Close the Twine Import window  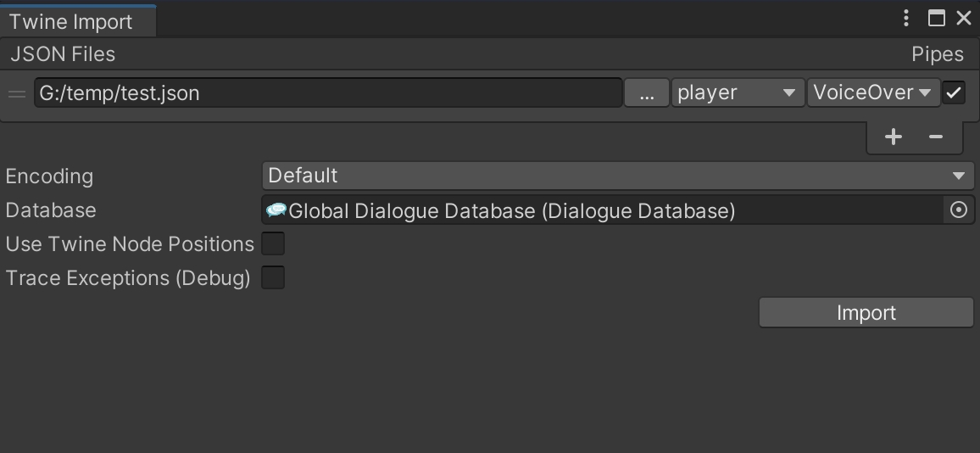(964, 18)
